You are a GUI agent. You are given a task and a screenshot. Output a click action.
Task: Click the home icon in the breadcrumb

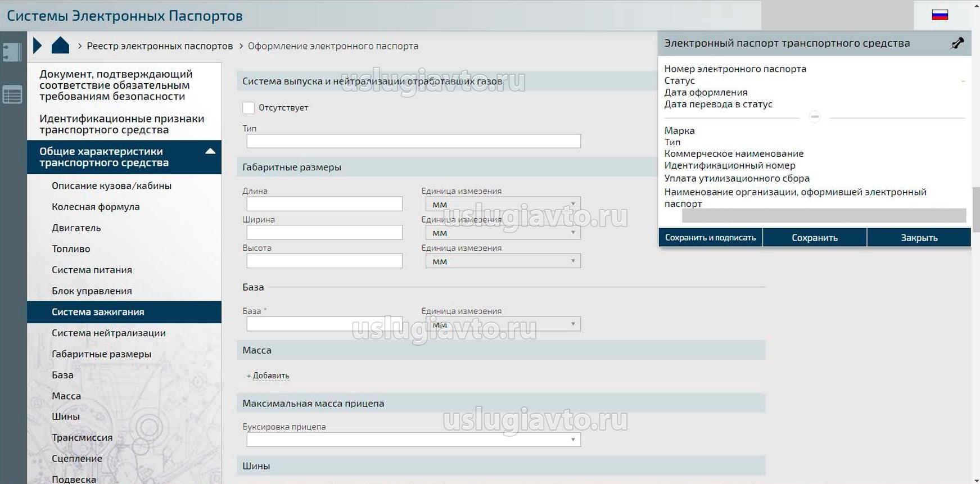[60, 46]
